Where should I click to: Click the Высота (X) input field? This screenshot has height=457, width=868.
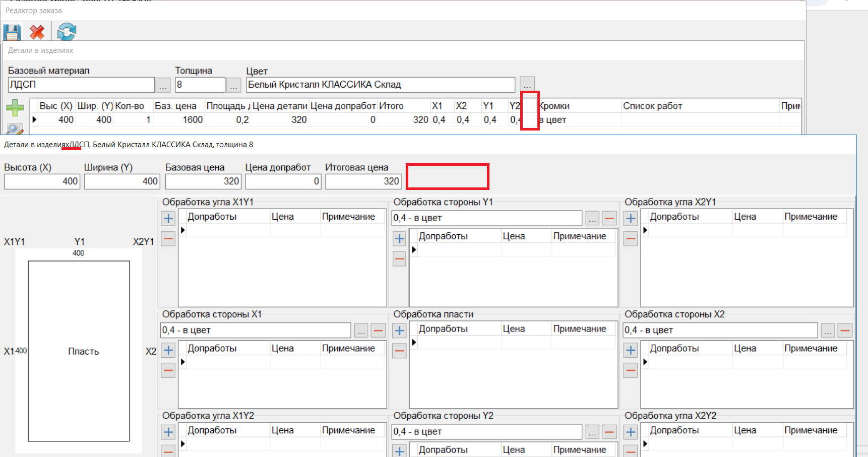pos(41,181)
